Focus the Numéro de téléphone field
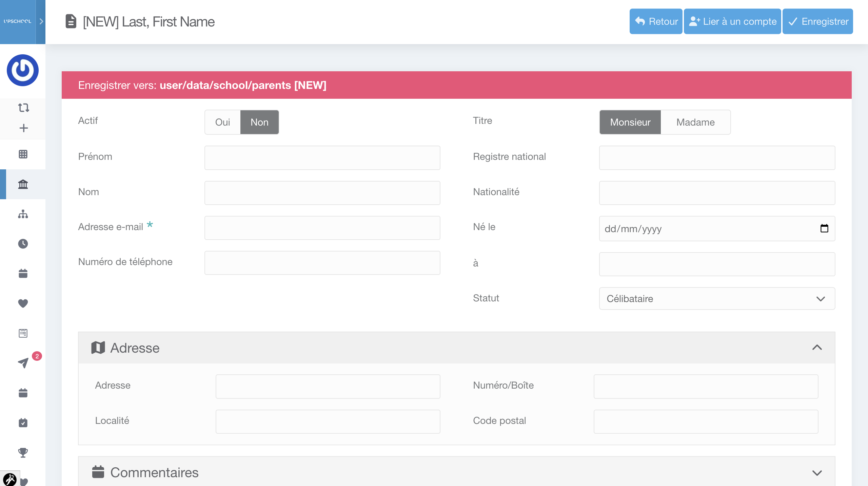 [x=322, y=263]
